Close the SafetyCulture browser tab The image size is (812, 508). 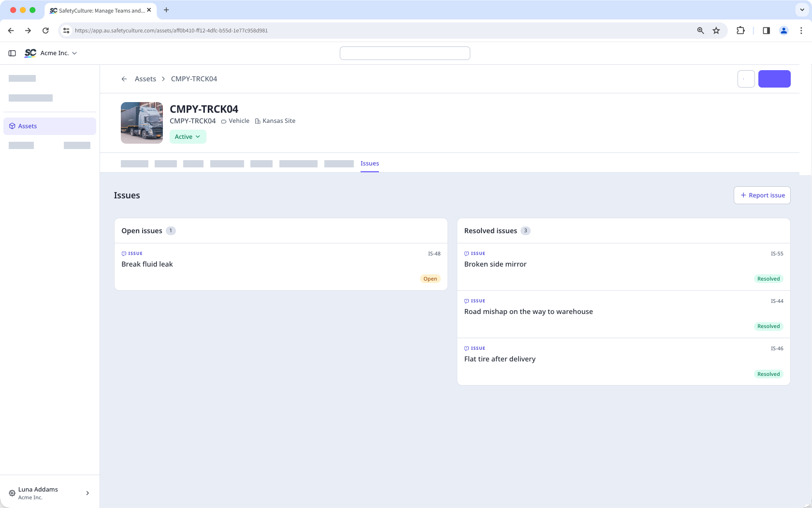pyautogui.click(x=149, y=10)
